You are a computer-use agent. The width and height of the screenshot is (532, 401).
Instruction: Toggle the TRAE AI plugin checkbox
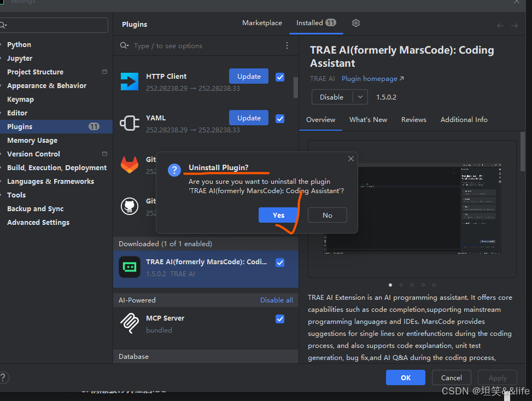pyautogui.click(x=280, y=263)
